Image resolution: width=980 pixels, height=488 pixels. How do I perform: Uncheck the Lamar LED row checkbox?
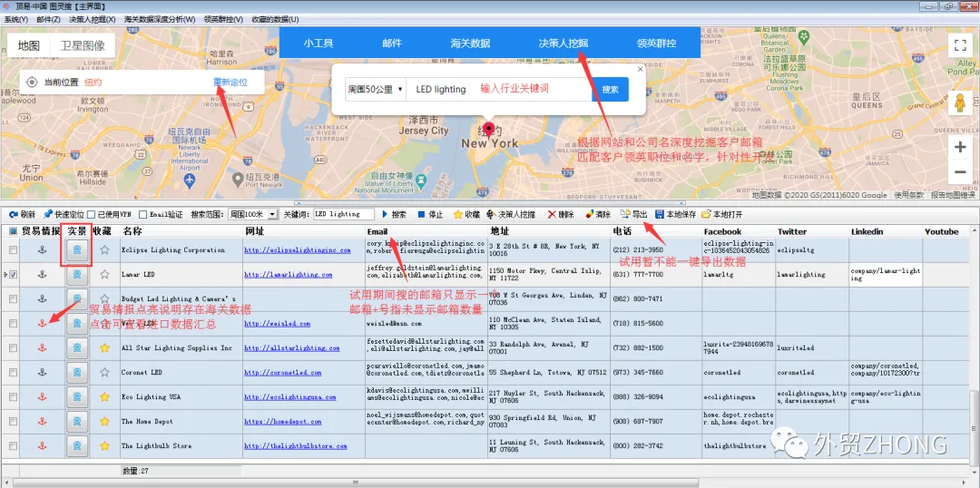tap(13, 274)
